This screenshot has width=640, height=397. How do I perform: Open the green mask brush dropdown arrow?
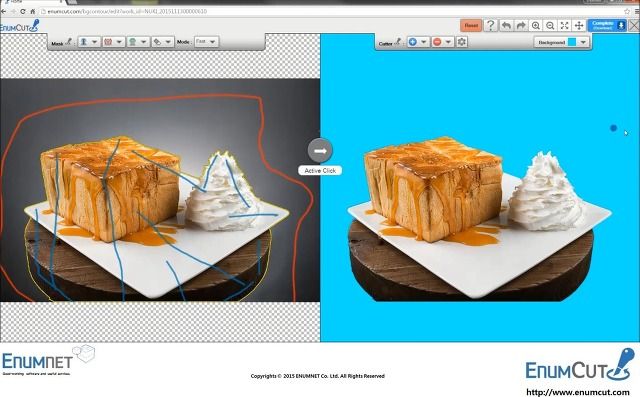(x=144, y=42)
